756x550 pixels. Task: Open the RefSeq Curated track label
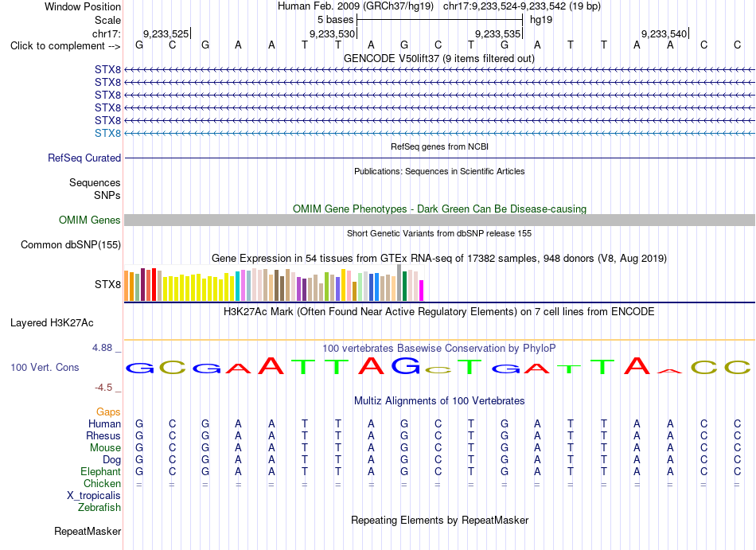(84, 158)
